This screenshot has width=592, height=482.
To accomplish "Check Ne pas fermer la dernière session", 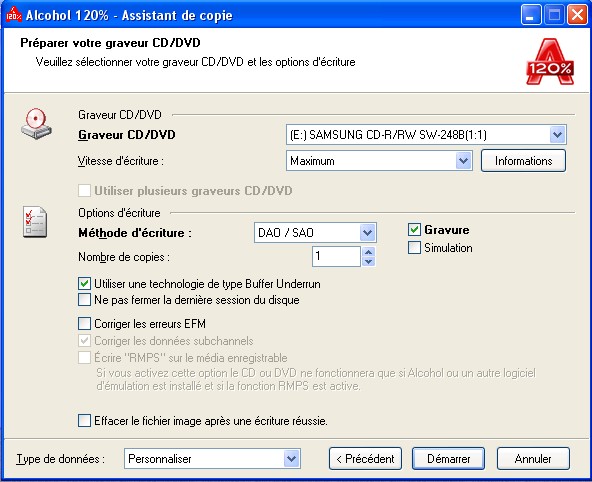I will tap(84, 300).
